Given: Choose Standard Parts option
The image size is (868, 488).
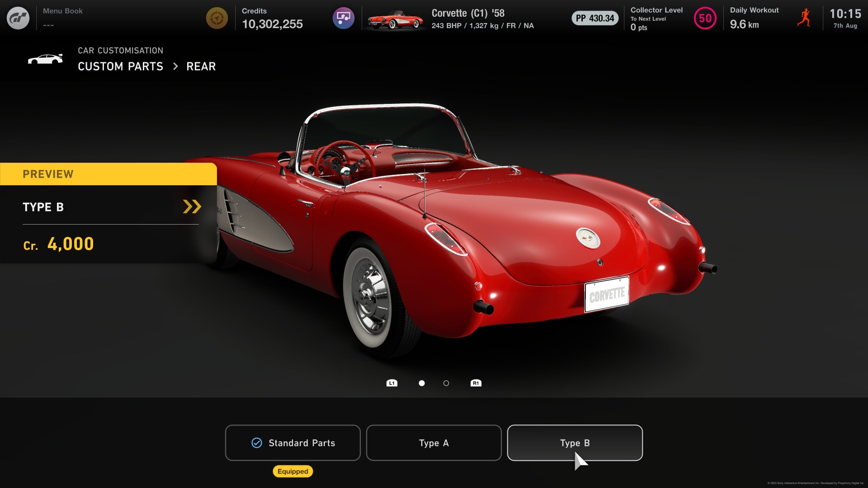Looking at the screenshot, I should click(293, 443).
